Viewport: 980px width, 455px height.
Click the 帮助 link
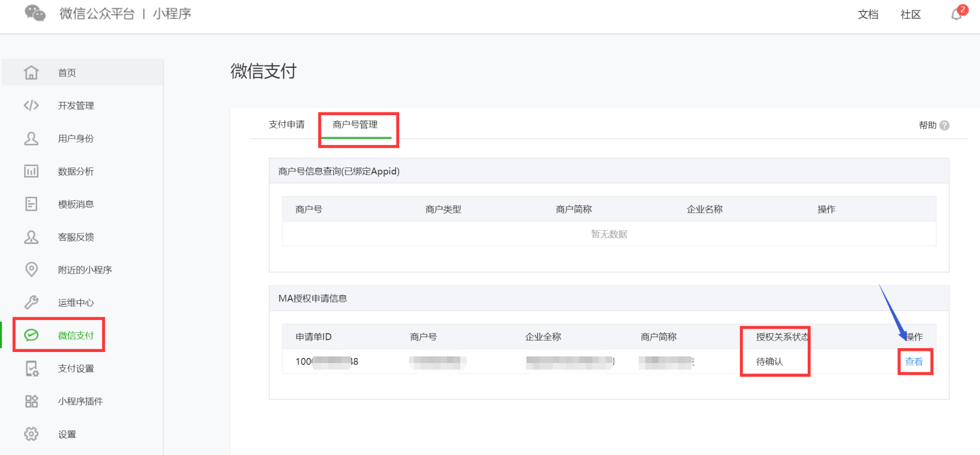tap(928, 125)
